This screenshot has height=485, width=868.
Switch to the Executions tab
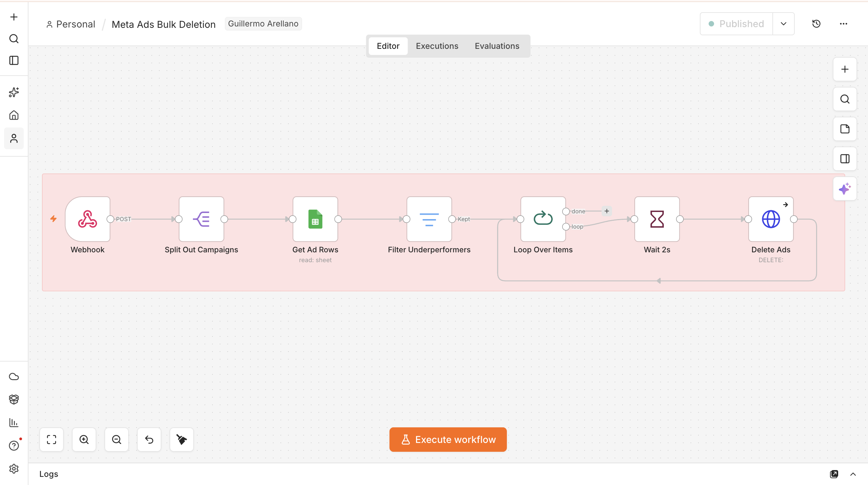(437, 46)
